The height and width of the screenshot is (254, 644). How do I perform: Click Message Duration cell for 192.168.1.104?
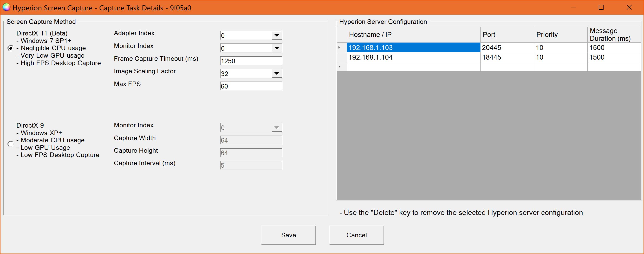614,57
